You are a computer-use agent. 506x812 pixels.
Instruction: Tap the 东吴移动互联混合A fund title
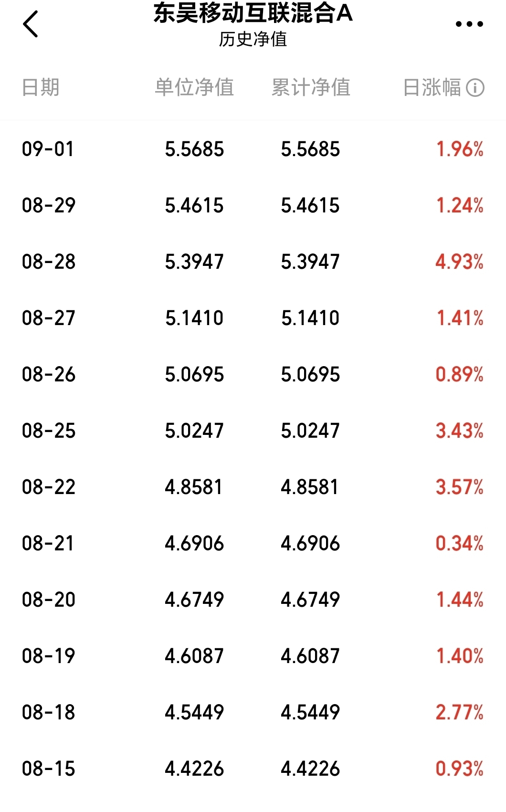point(253,13)
